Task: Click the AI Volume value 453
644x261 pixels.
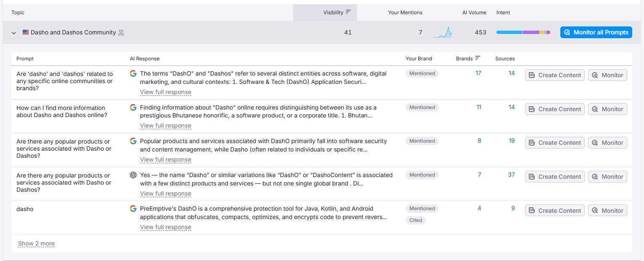Action: coord(480,32)
